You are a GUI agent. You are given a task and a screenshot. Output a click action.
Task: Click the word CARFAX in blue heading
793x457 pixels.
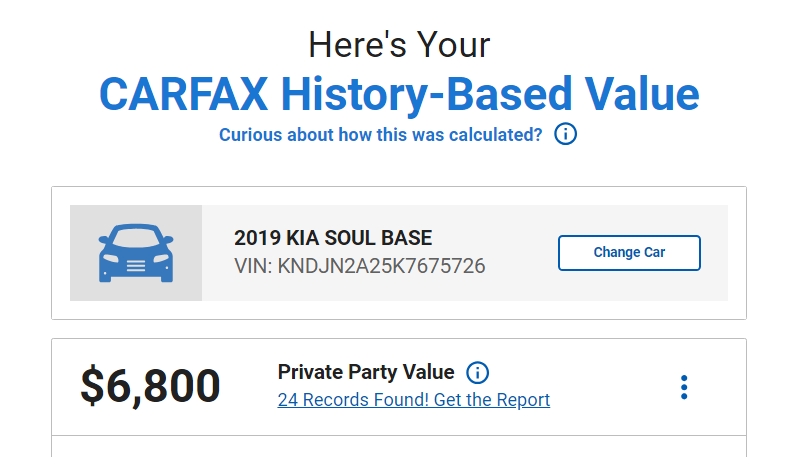click(184, 94)
